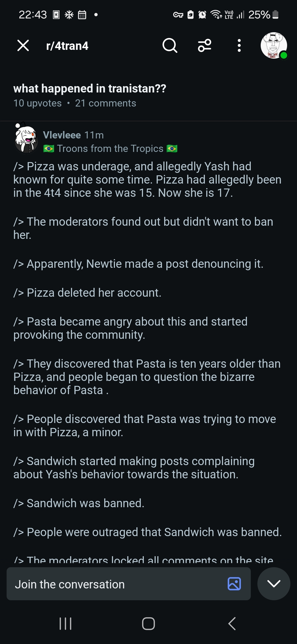Open the r/4tran4 subreddit link
The width and height of the screenshot is (297, 644).
tap(67, 46)
